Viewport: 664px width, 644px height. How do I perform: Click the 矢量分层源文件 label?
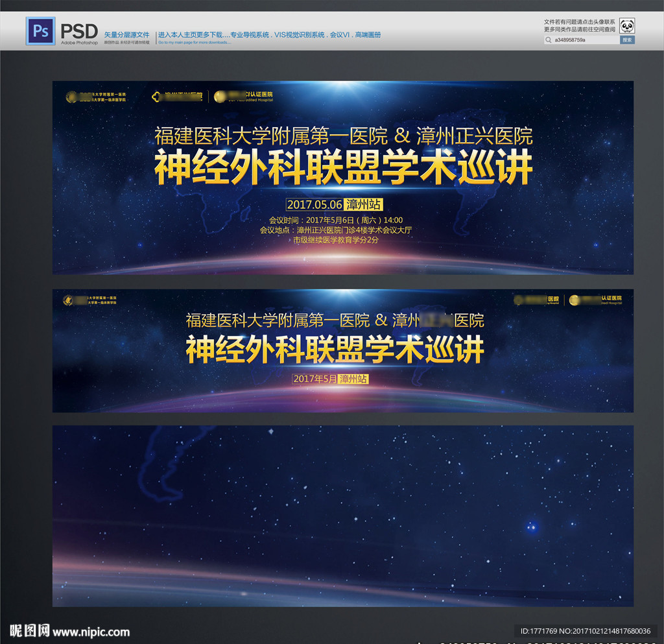coord(126,35)
